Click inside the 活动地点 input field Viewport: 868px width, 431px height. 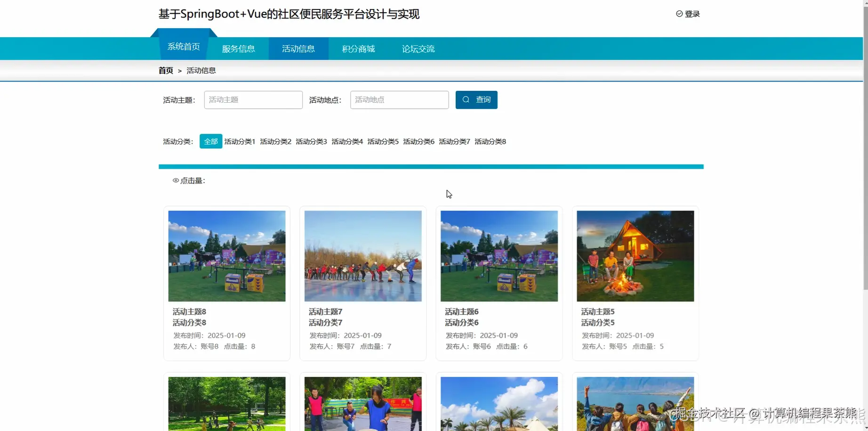399,99
